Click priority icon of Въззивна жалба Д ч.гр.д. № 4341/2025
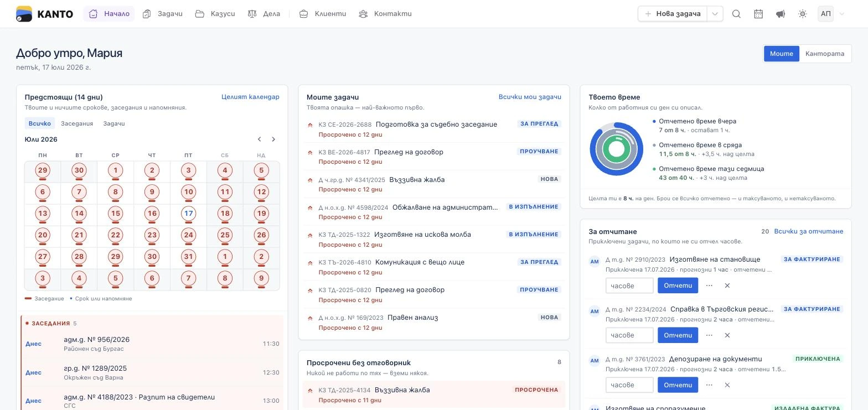The height and width of the screenshot is (410, 868). coord(310,180)
